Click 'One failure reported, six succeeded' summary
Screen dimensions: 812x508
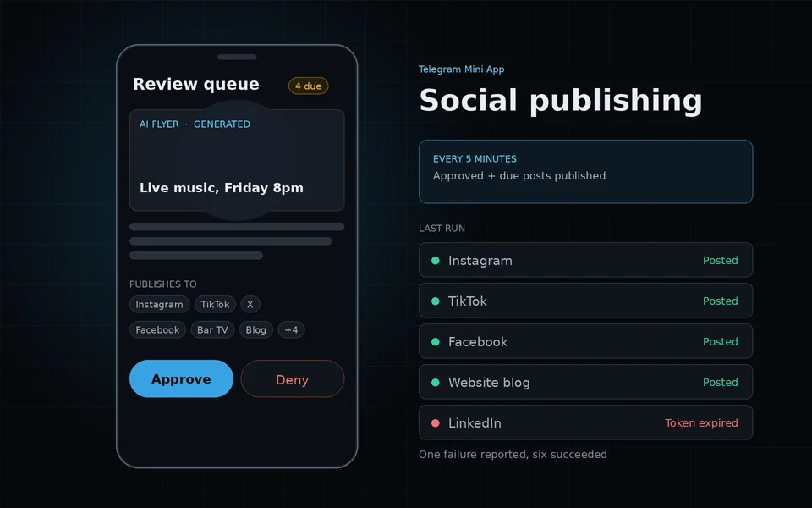[513, 455]
